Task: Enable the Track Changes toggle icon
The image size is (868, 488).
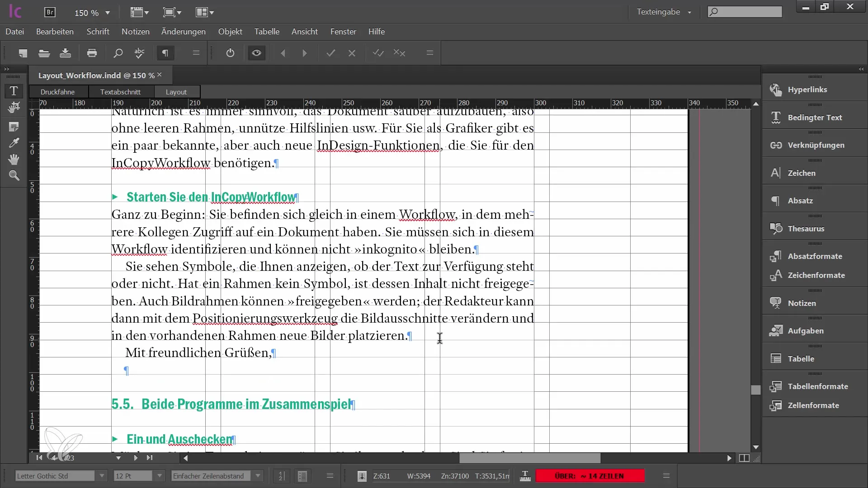Action: click(230, 53)
